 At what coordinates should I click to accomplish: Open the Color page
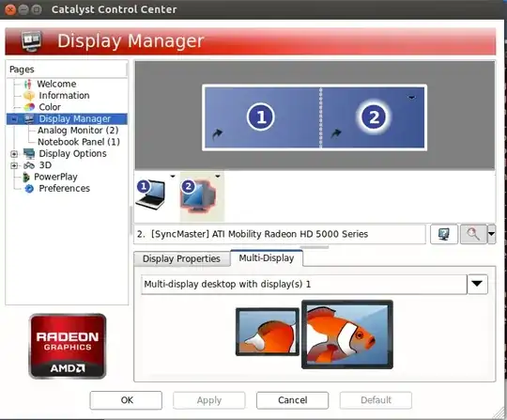coord(50,107)
